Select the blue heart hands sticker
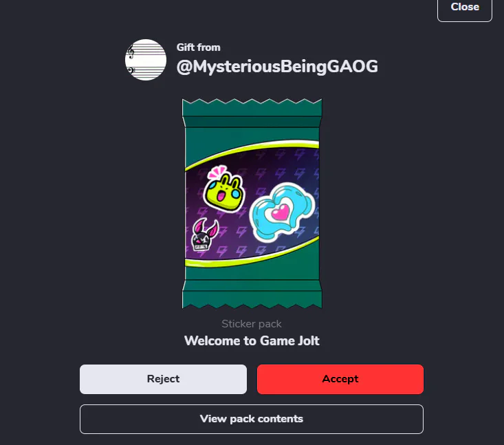The height and width of the screenshot is (445, 504). [x=282, y=212]
